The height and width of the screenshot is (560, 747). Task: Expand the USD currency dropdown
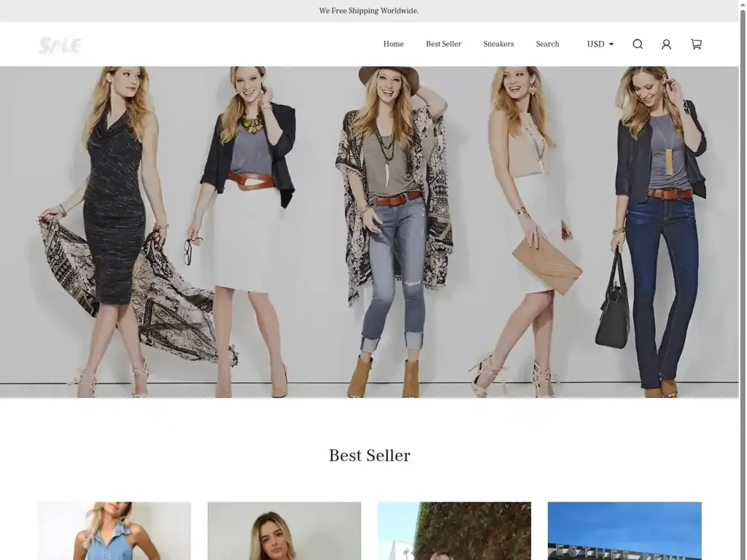(x=600, y=44)
